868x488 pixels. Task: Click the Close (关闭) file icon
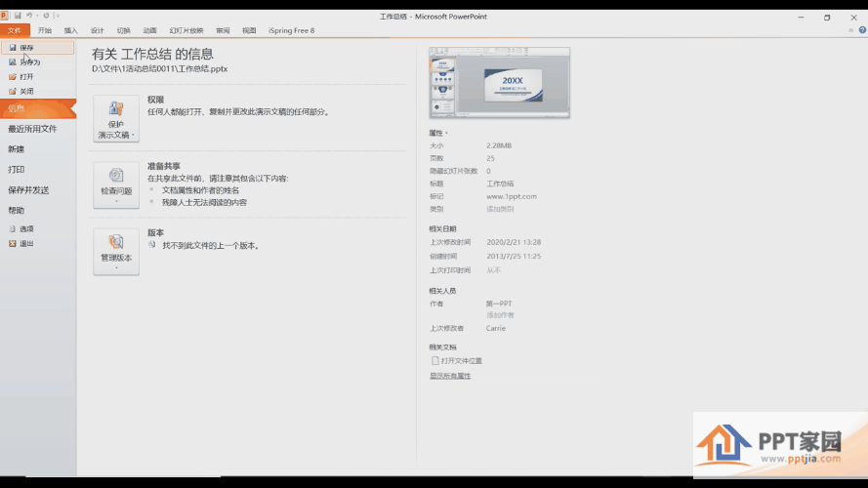pyautogui.click(x=13, y=91)
